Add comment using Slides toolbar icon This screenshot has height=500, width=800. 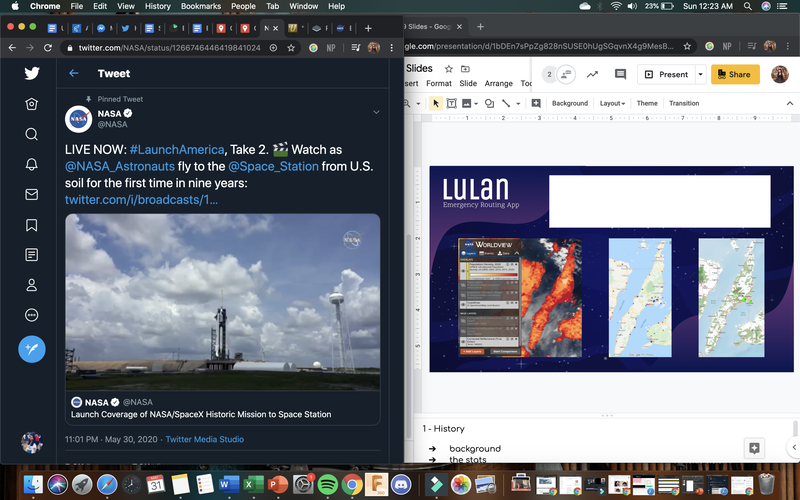tap(536, 103)
